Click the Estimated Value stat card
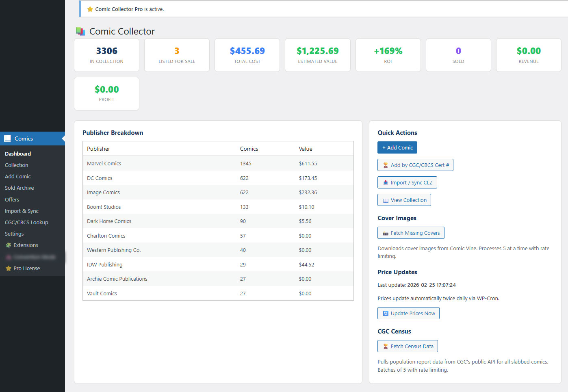The image size is (568, 392). [x=317, y=55]
